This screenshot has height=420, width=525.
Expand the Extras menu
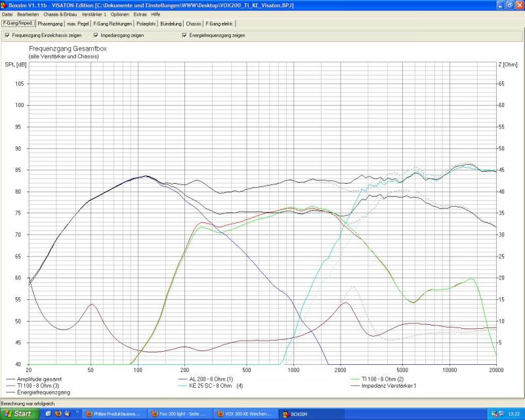point(140,14)
